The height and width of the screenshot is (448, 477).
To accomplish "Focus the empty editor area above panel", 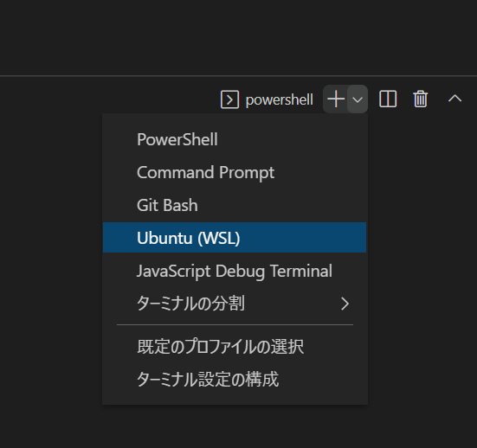I will pyautogui.click(x=239, y=36).
